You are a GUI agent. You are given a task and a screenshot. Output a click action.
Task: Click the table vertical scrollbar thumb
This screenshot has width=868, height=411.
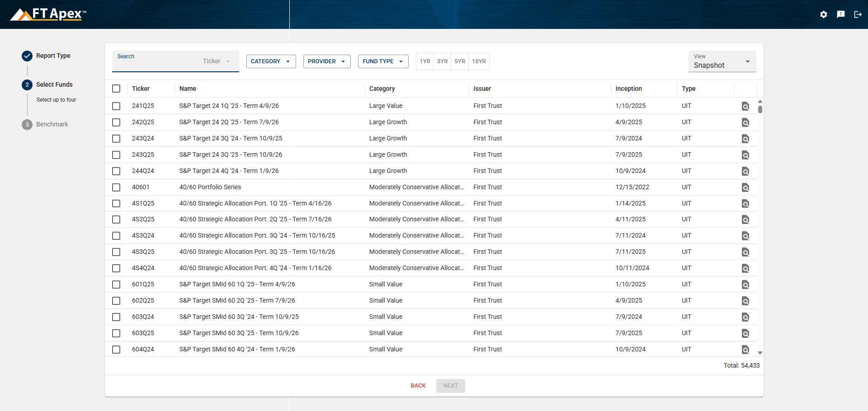[x=760, y=109]
